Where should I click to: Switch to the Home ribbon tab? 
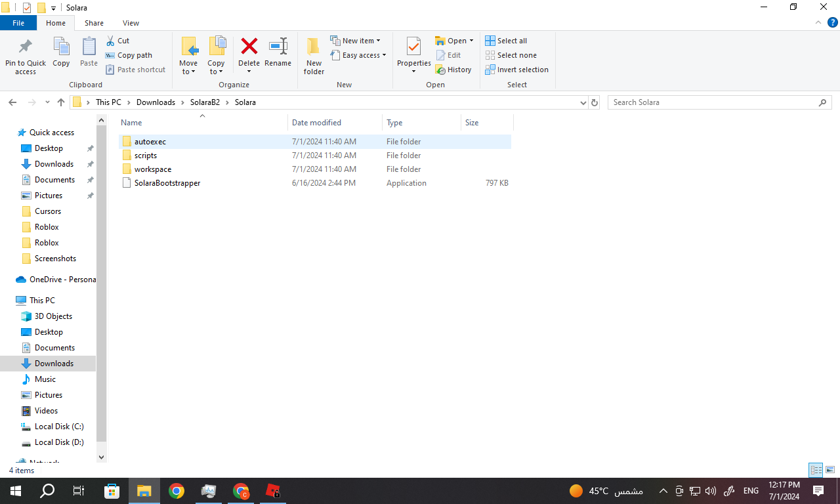56,23
